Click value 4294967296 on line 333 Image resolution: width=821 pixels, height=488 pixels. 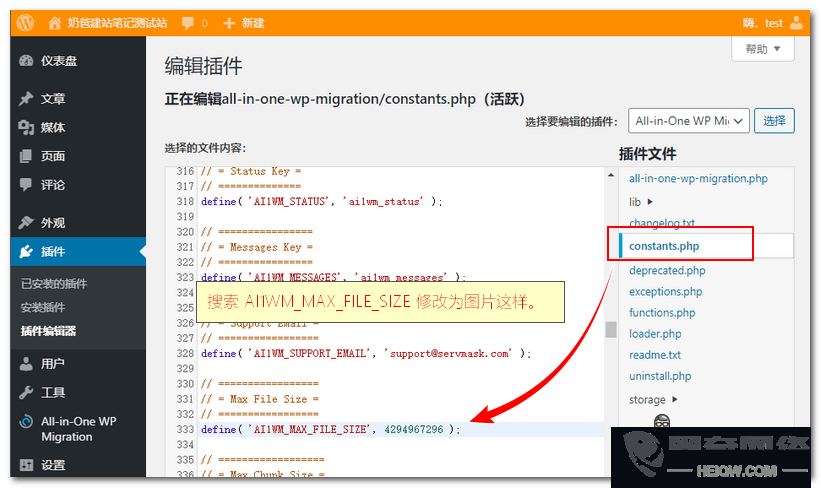pos(414,429)
